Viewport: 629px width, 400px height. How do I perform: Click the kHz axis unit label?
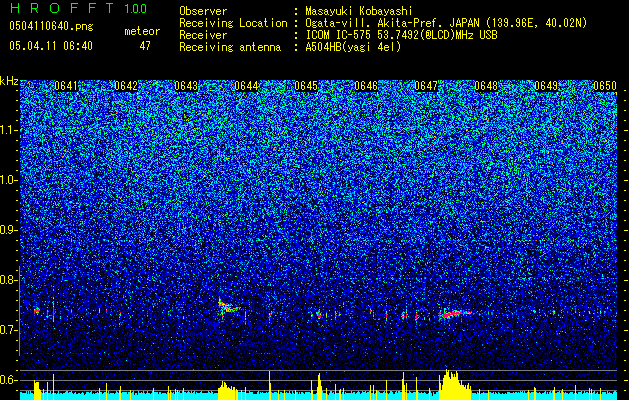(9, 81)
